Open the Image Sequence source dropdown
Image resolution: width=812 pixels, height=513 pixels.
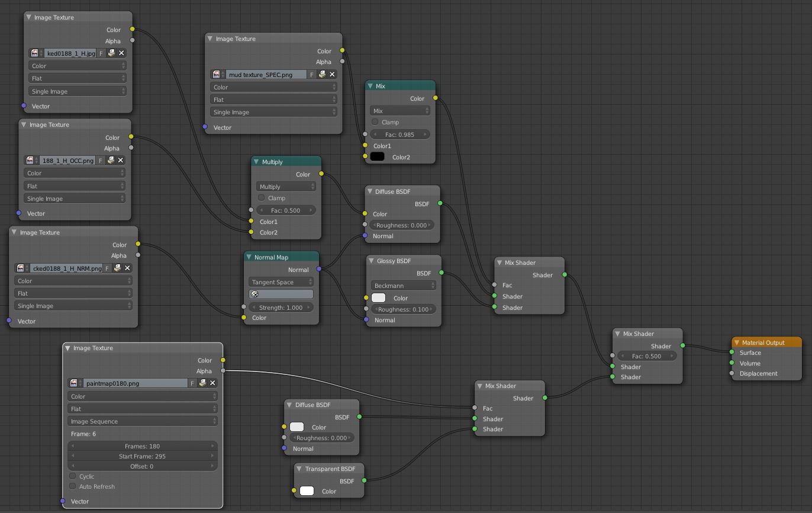143,421
